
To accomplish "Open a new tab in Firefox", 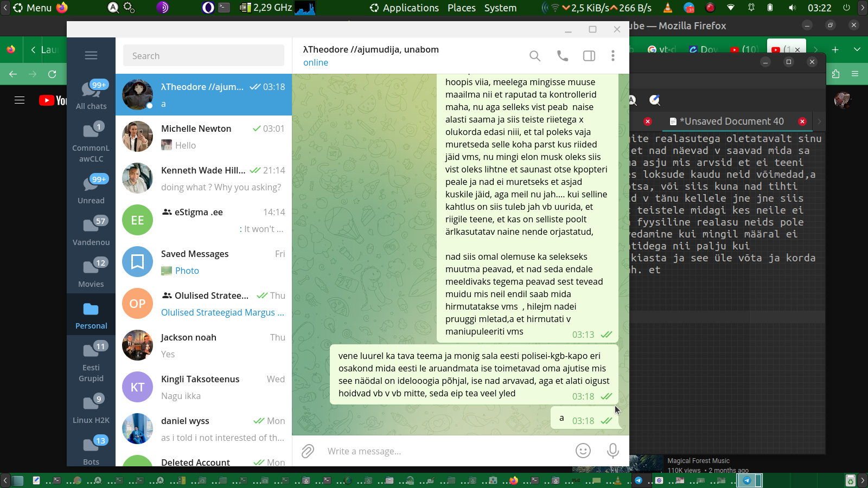I will click(x=835, y=49).
